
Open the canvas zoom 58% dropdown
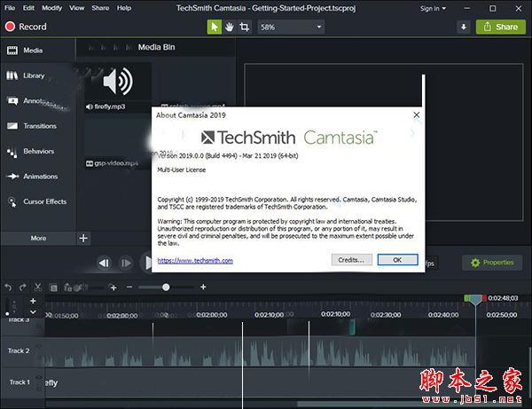pyautogui.click(x=292, y=27)
